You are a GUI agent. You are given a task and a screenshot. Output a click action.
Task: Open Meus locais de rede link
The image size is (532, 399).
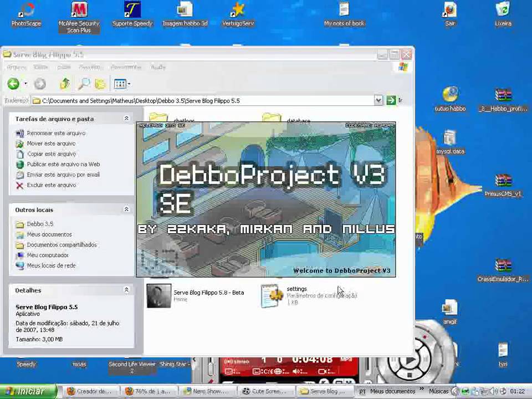pos(51,265)
